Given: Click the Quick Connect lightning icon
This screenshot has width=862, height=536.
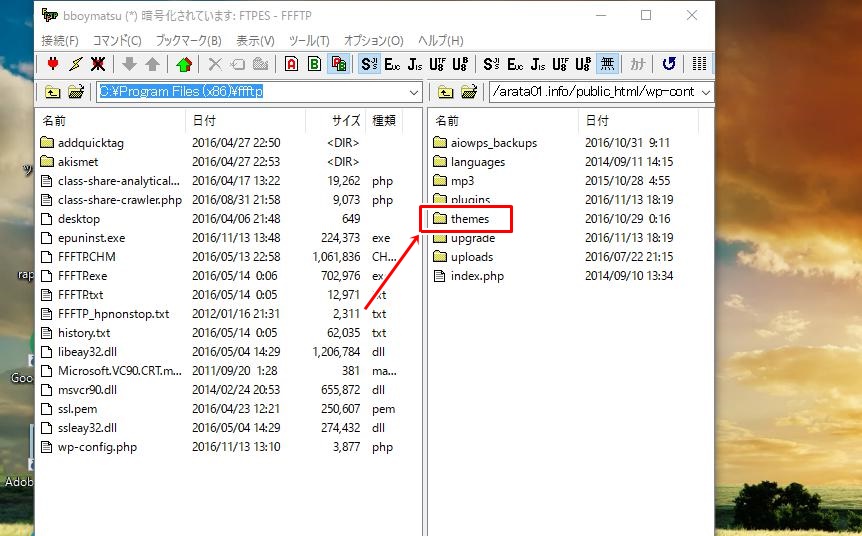Looking at the screenshot, I should [75, 64].
